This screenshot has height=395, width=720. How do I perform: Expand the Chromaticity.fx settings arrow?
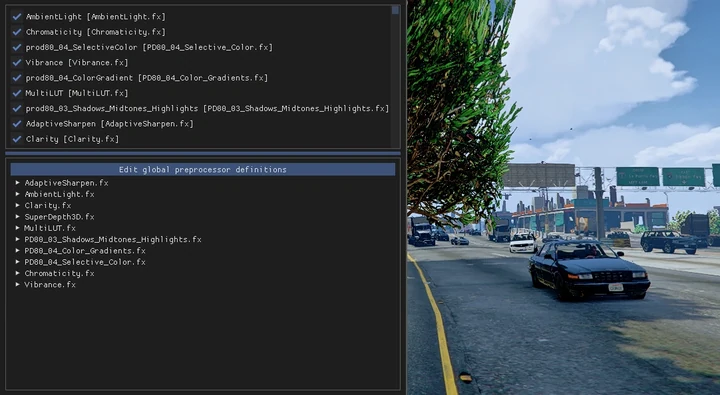pos(17,273)
